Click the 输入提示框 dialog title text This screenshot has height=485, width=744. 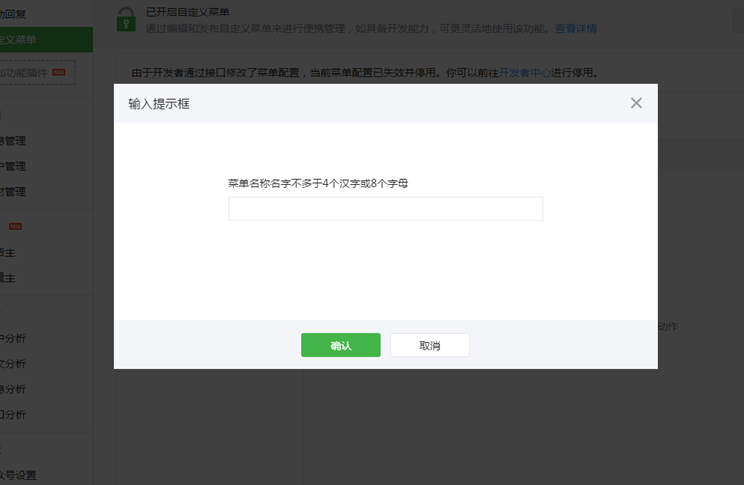point(159,104)
